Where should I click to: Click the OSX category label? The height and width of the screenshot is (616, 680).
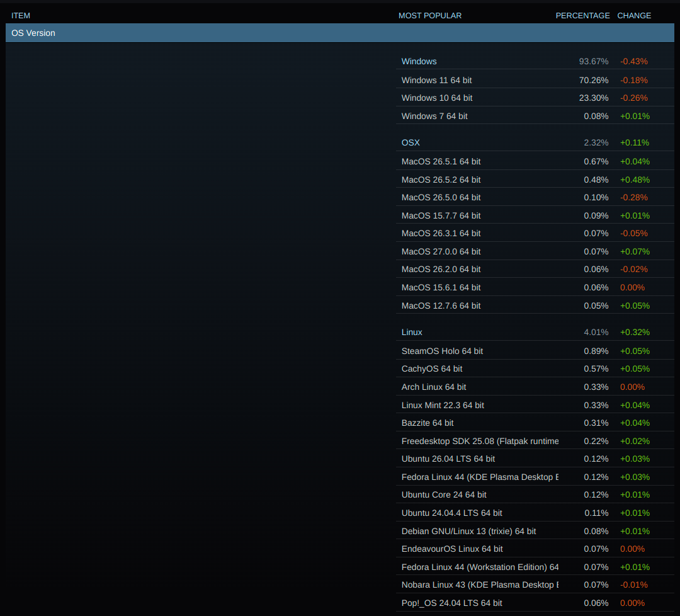point(411,143)
